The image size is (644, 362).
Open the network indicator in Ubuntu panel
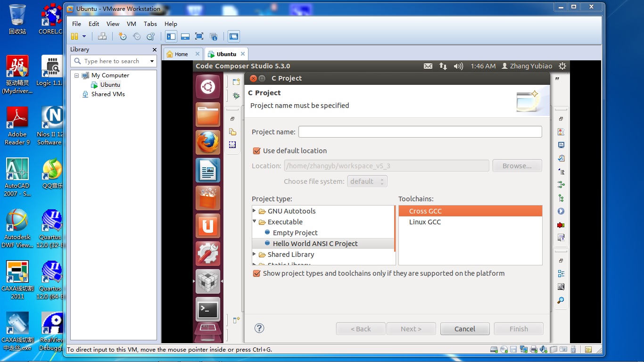point(443,66)
